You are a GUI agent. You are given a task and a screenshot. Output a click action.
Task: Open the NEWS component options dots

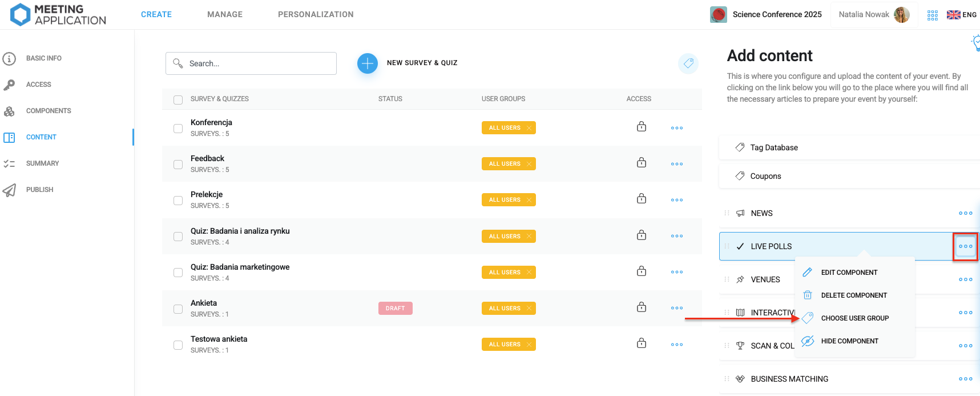(965, 213)
